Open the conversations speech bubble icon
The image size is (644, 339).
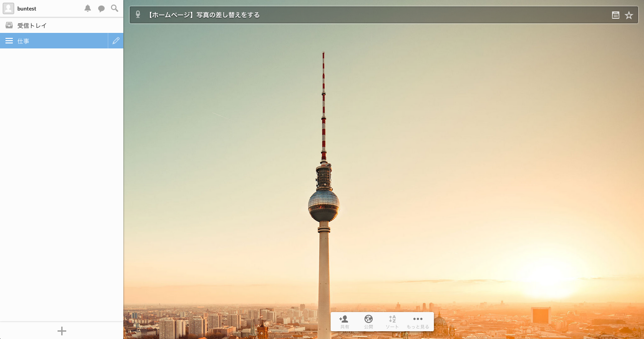101,9
